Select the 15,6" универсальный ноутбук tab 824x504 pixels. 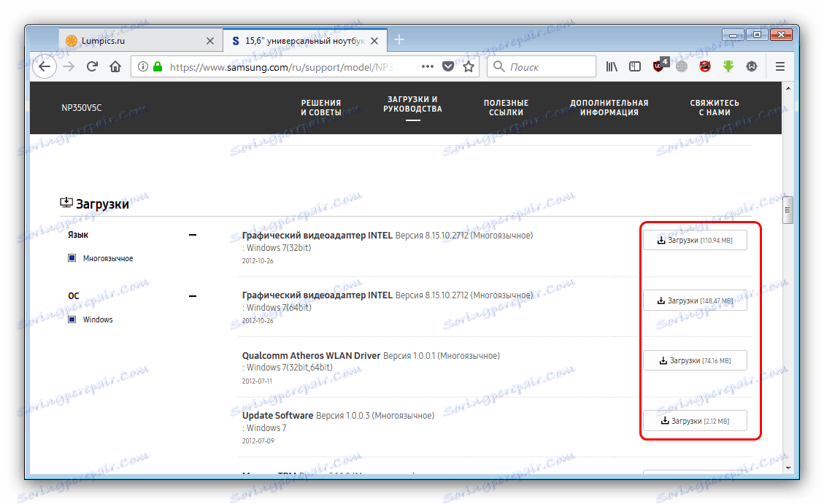(x=305, y=40)
